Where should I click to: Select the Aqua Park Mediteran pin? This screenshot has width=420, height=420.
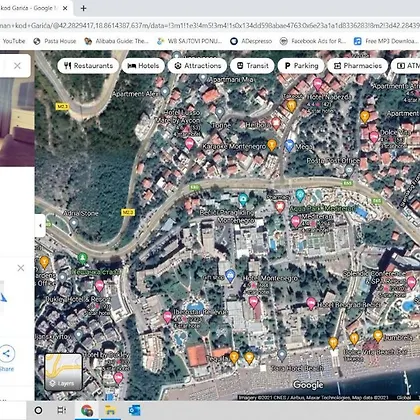coord(300,195)
